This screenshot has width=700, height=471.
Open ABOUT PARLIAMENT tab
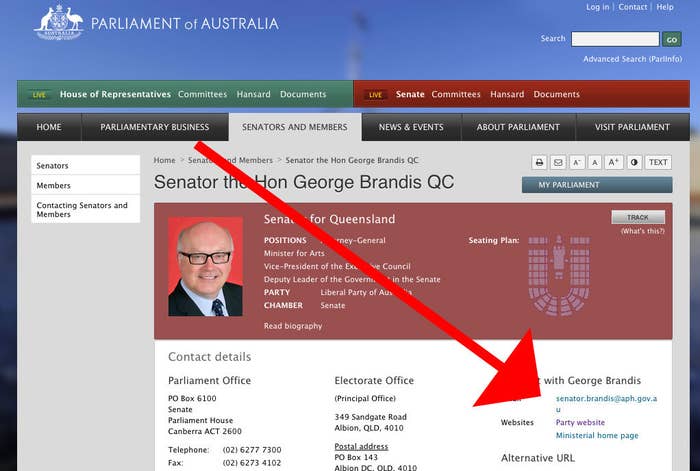point(518,127)
